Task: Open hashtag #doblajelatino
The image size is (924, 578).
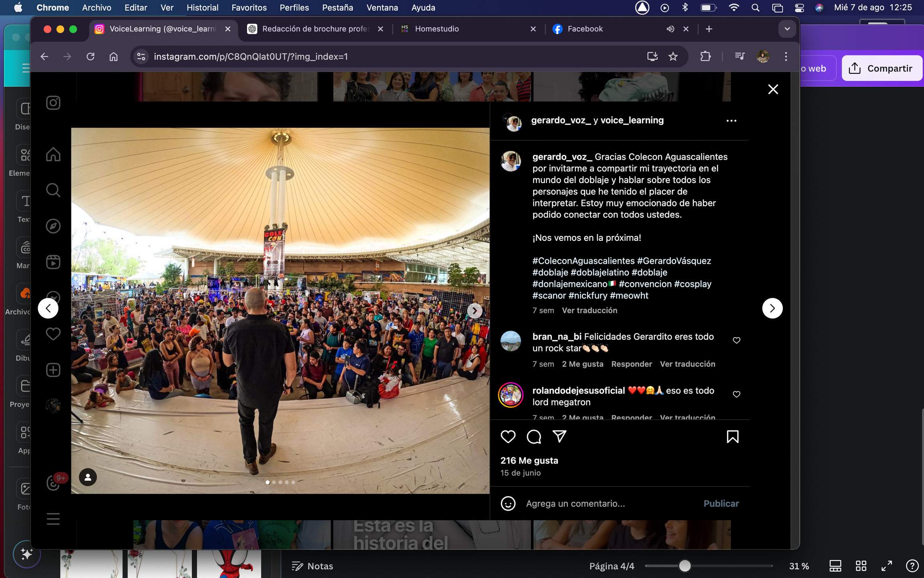Action: click(600, 273)
